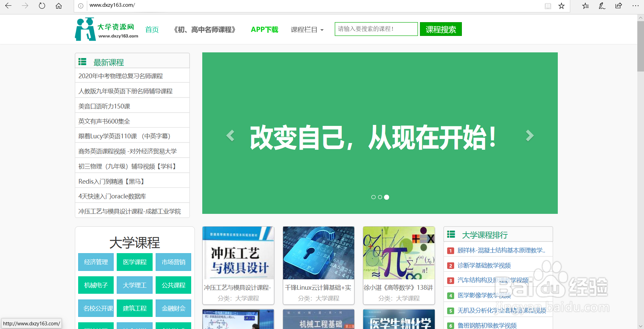644x329 pixels.
Task: Open the APP下载 navigation item
Action: tap(265, 30)
